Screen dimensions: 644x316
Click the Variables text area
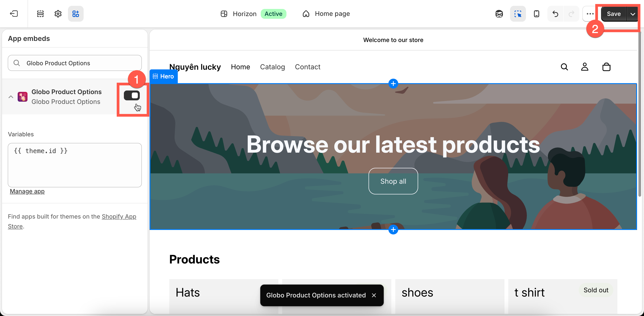pos(75,165)
